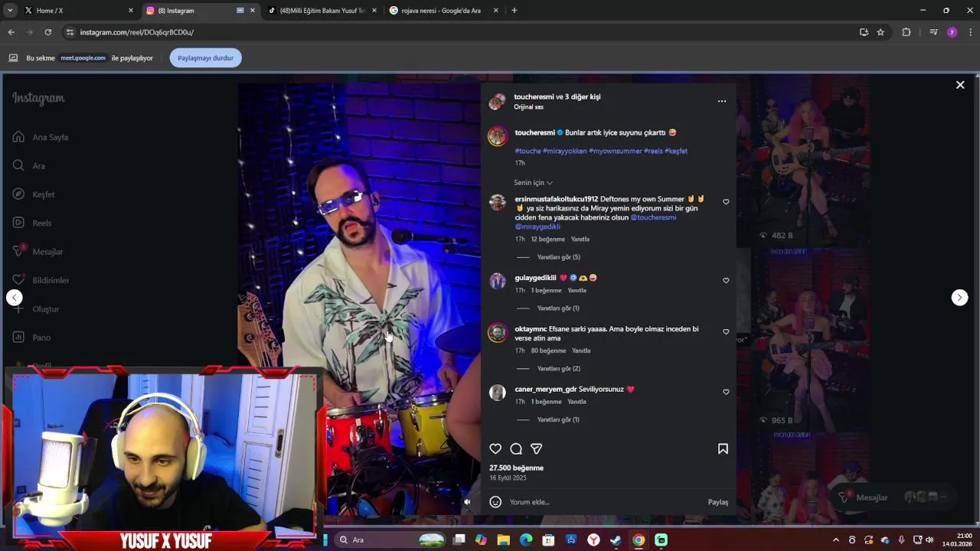
Task: Click the Instagram logo in the sidebar
Action: click(x=38, y=98)
